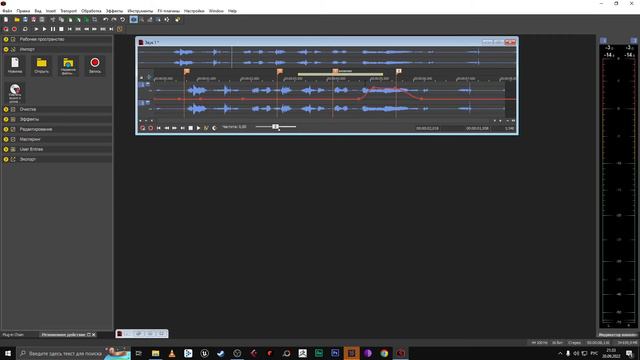This screenshot has height=360, width=640.
Task: Open the Правка menu
Action: pos(23,11)
